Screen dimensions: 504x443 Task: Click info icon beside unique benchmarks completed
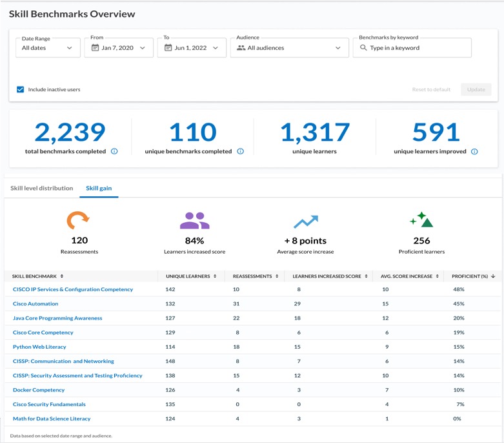pos(240,152)
